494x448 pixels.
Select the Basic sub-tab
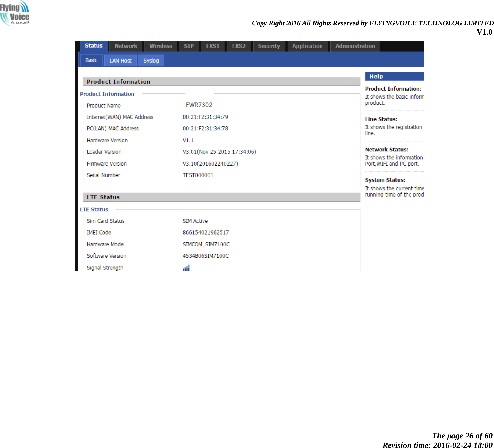pyautogui.click(x=91, y=60)
